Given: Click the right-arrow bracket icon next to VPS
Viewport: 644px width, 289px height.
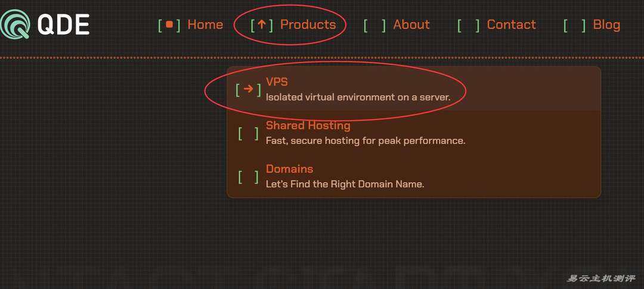Looking at the screenshot, I should (x=249, y=89).
